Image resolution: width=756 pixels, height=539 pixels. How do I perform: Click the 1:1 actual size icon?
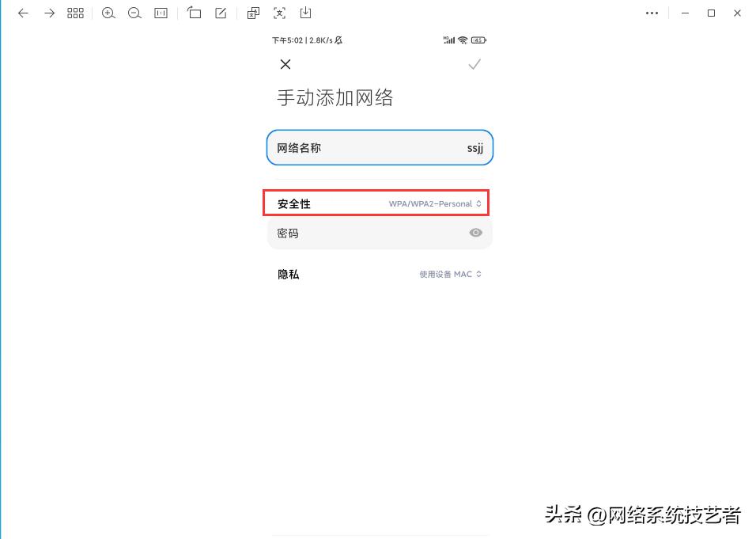tap(161, 13)
